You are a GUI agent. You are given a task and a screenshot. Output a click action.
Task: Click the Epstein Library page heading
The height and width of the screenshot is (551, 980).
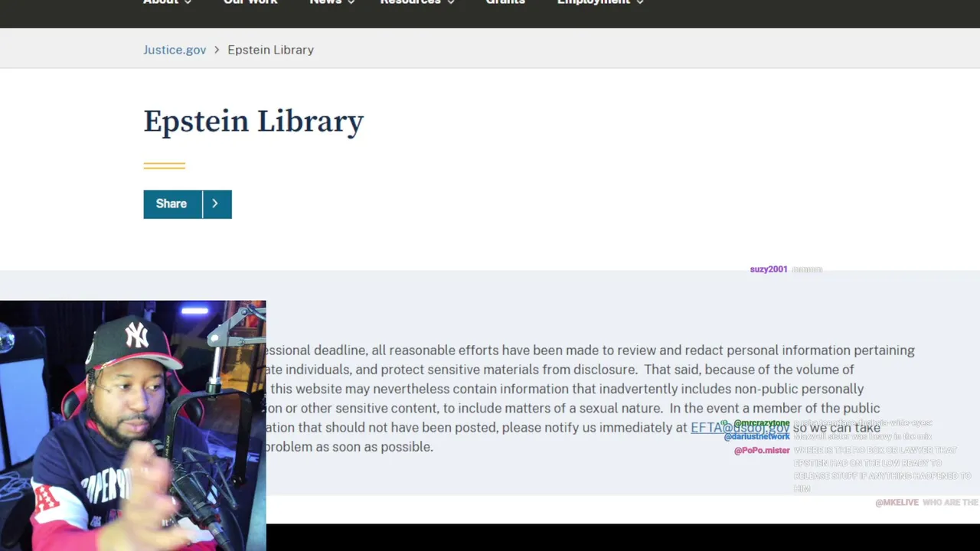point(253,122)
